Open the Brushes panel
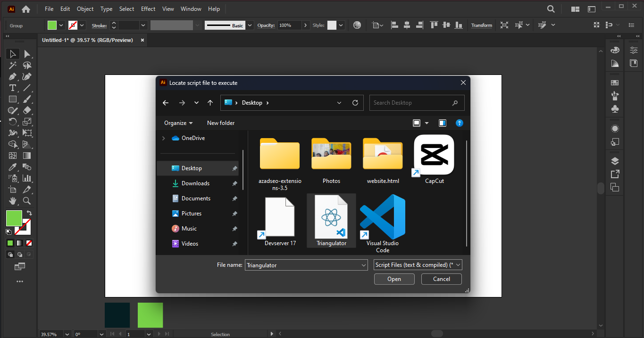This screenshot has width=644, height=338. coord(615,96)
